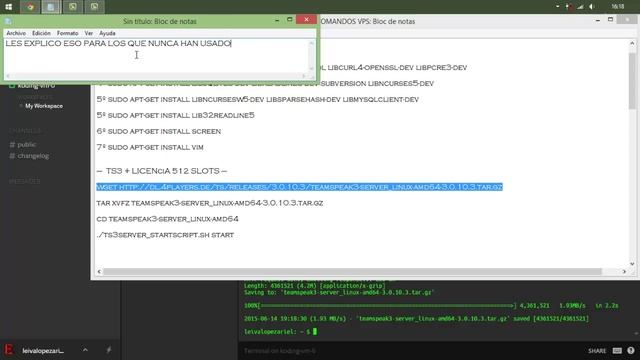Open the network signal tray icon
640x360 pixels.
[580, 7]
